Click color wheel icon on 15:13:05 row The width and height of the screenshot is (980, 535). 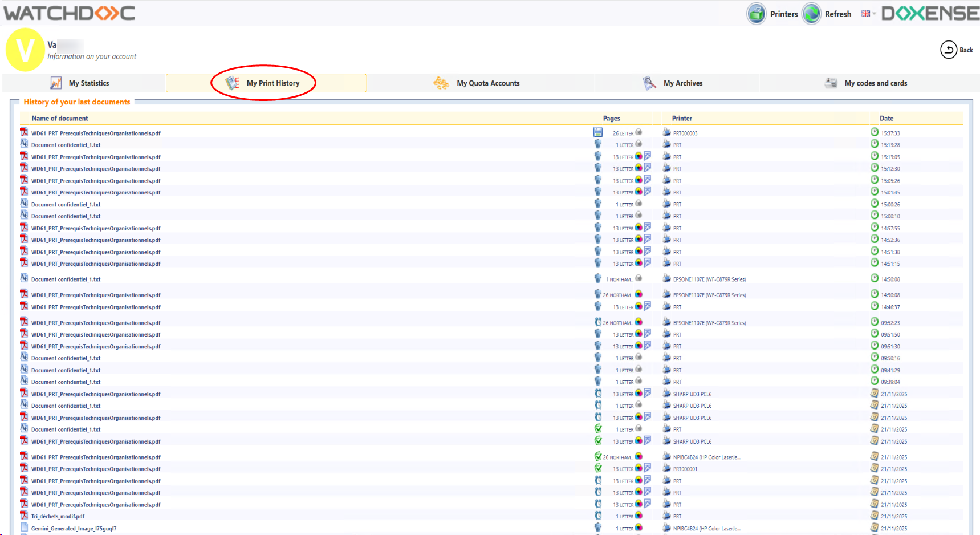[639, 156]
